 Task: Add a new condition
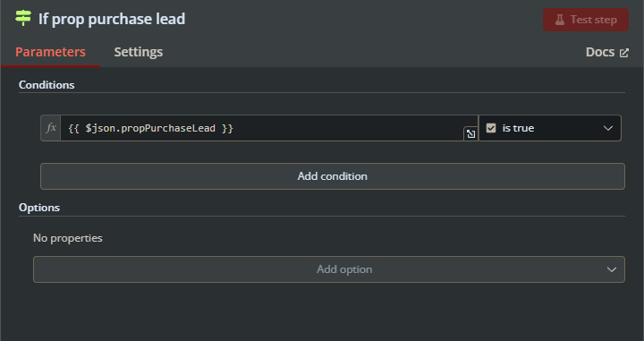(333, 176)
